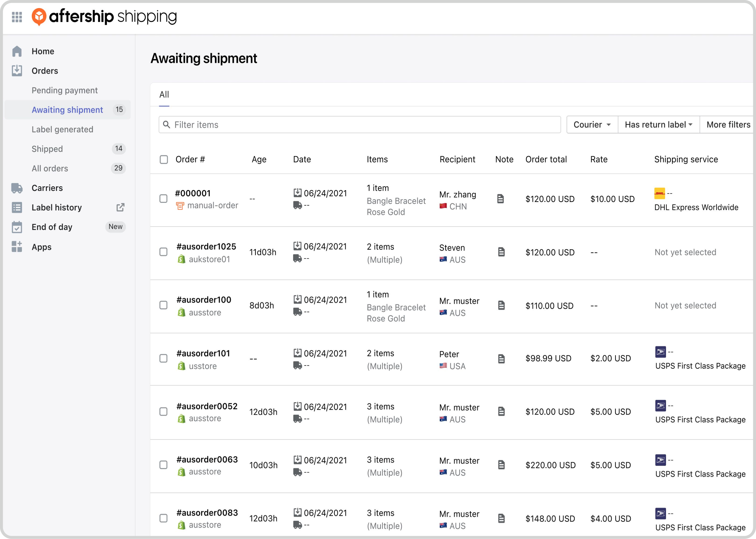Viewport: 756px width, 539px height.
Task: Open More filters options
Action: click(728, 125)
